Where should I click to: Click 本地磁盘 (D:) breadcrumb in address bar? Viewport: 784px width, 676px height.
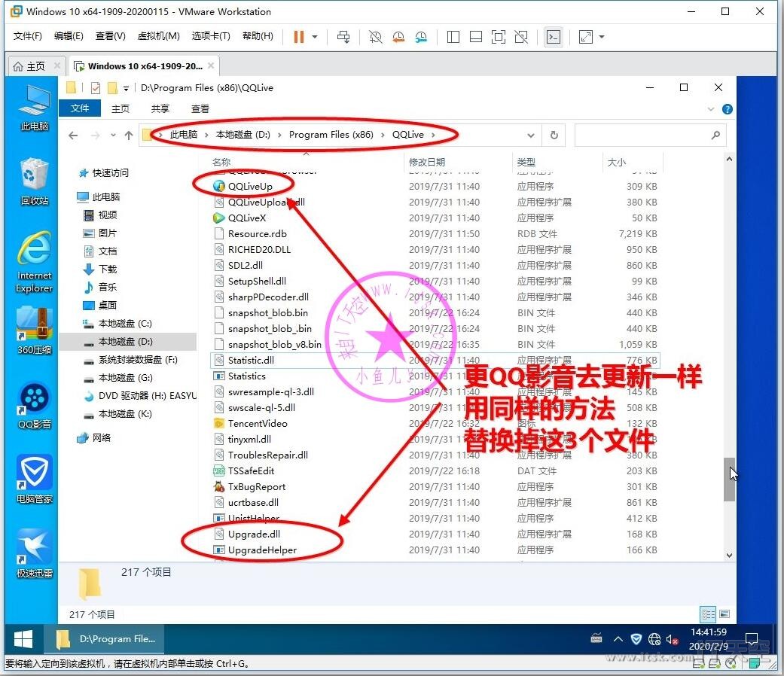click(243, 135)
